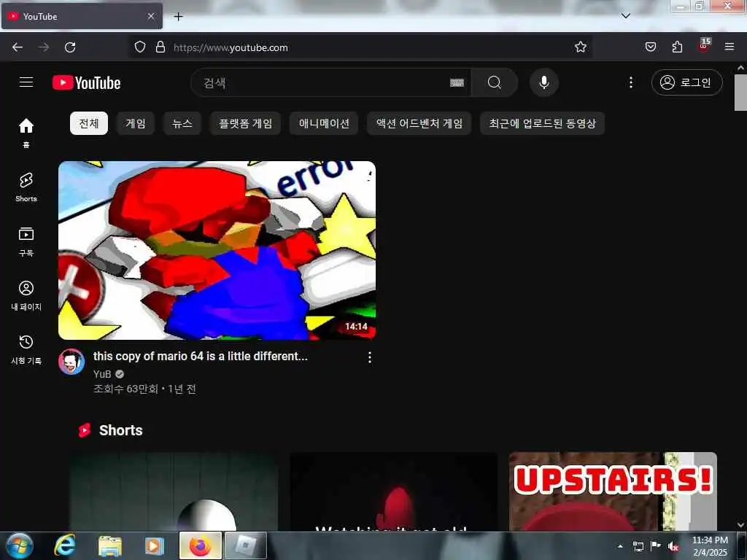Open the UPSTAIRS! Shorts thumbnail
Viewport: 747px width, 560px height.
(x=613, y=491)
